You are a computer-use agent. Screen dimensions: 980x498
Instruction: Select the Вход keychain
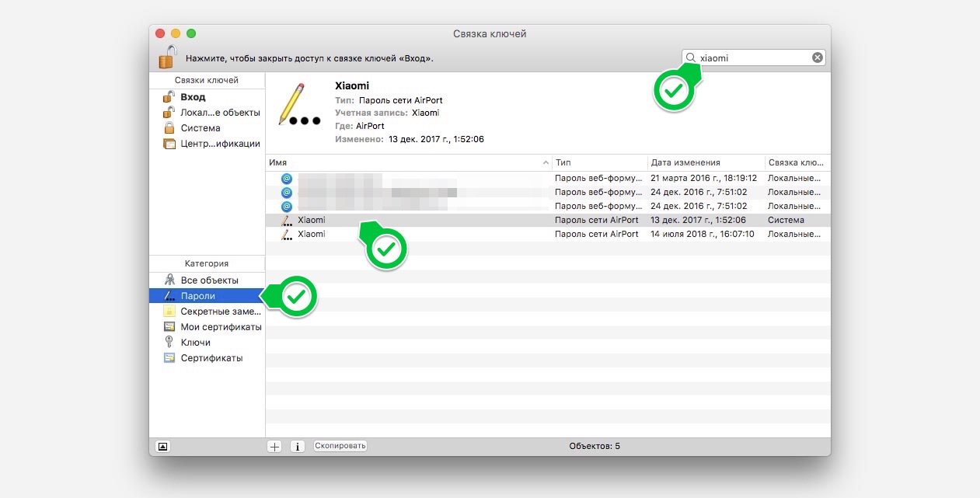point(193,97)
